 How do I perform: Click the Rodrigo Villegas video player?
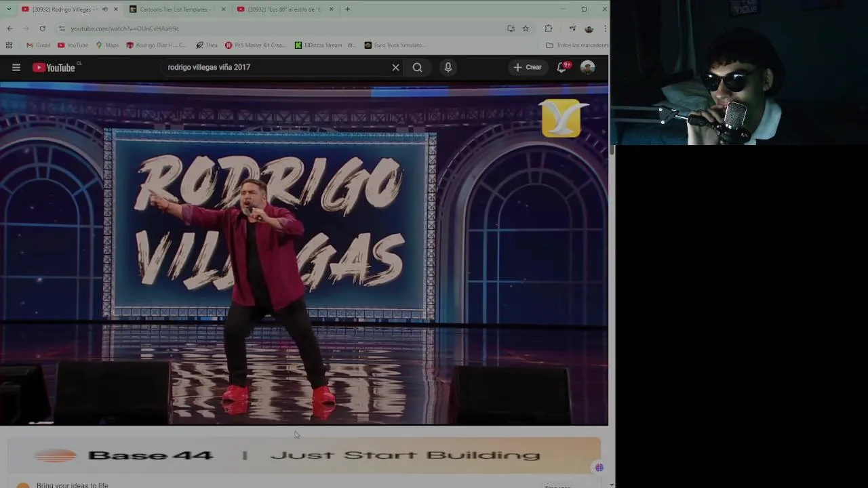point(304,253)
